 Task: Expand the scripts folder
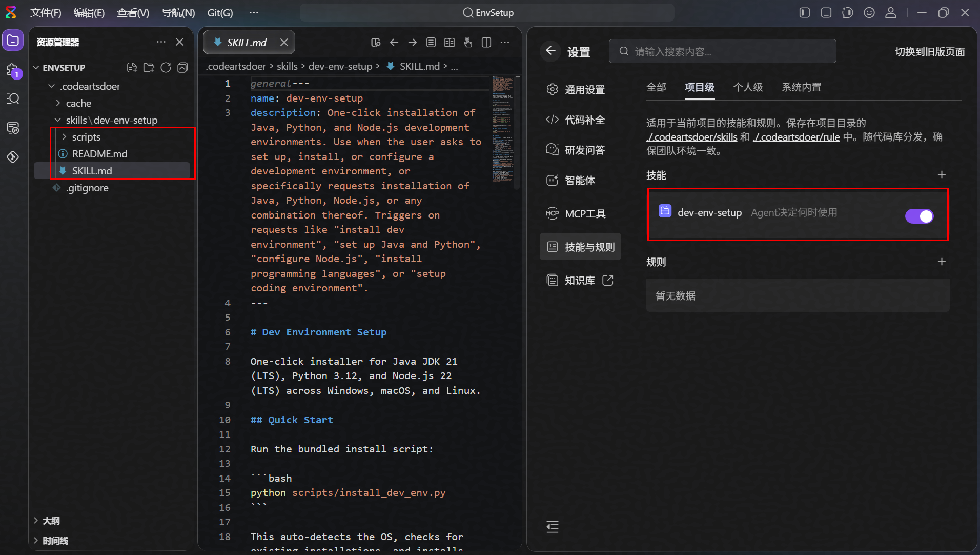pos(64,137)
